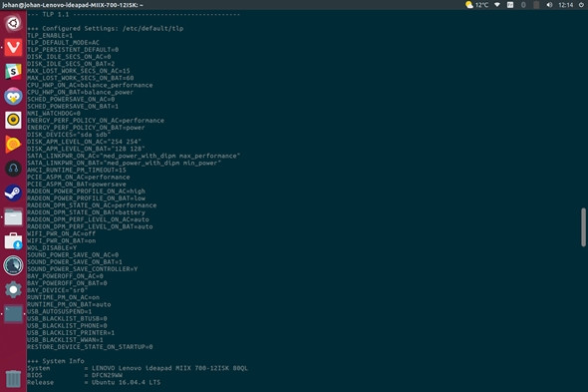Image resolution: width=588 pixels, height=392 pixels.
Task: Click the line TLP_DEFAULT_MODE=AC
Action: 64,43
